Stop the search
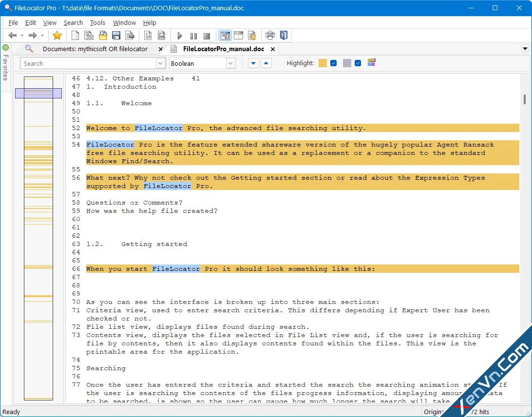Image resolution: width=532 pixels, height=417 pixels. 207,36
